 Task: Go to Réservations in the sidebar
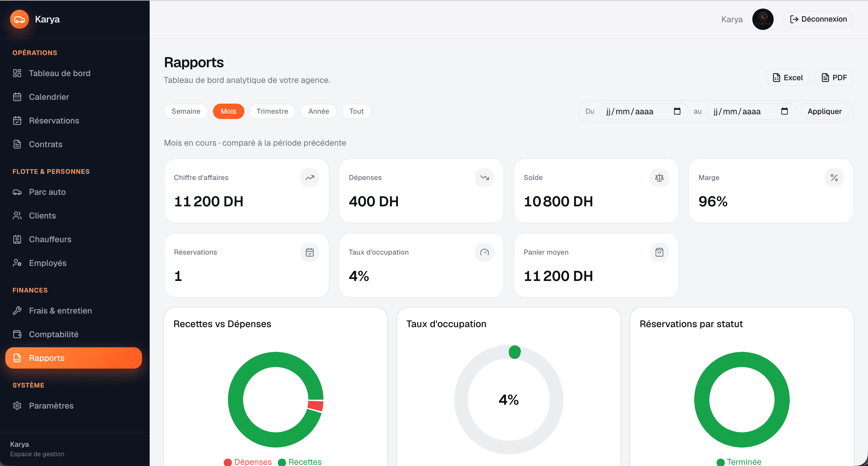click(x=73, y=120)
